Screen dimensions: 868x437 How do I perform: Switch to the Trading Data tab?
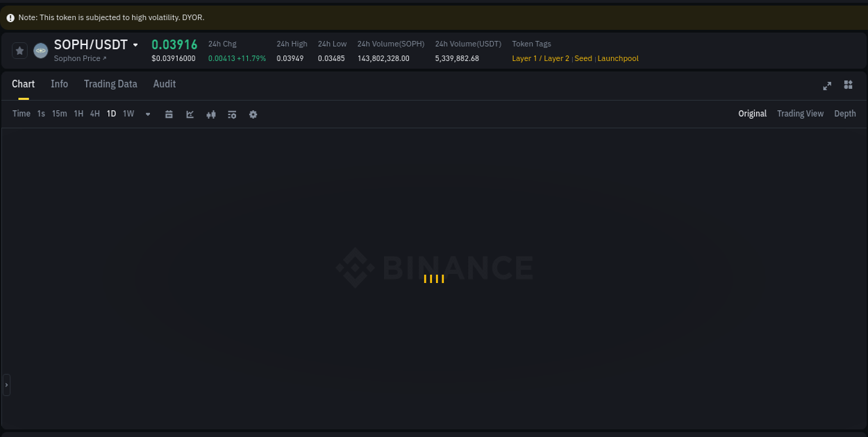pyautogui.click(x=110, y=84)
